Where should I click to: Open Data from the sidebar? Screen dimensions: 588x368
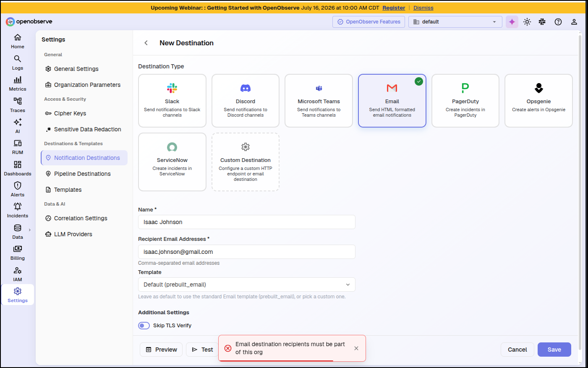click(18, 232)
